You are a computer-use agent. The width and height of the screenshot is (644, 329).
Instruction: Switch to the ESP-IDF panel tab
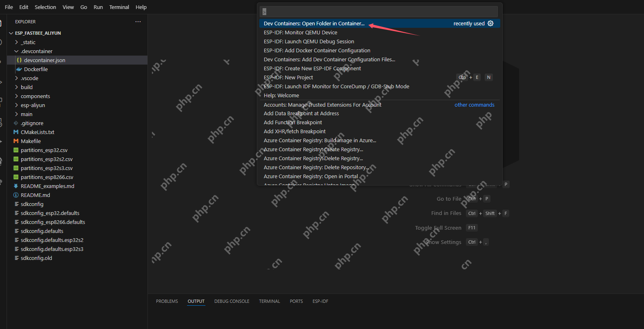(x=320, y=301)
